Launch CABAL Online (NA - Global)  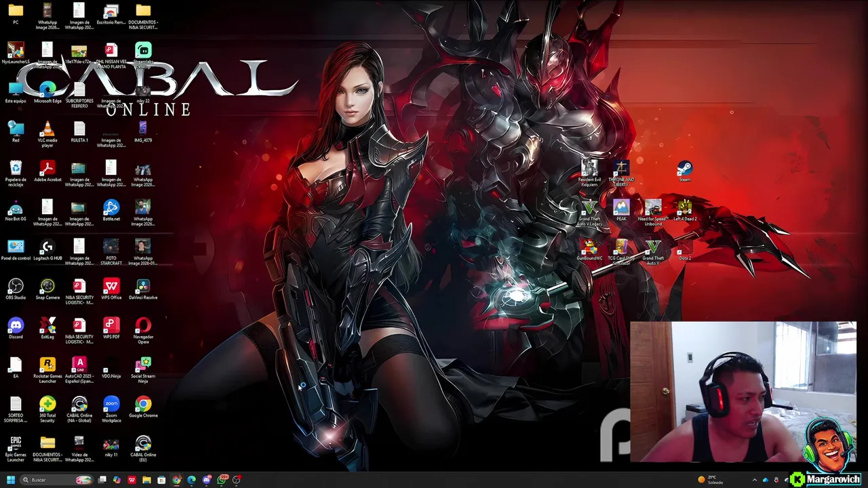(79, 409)
